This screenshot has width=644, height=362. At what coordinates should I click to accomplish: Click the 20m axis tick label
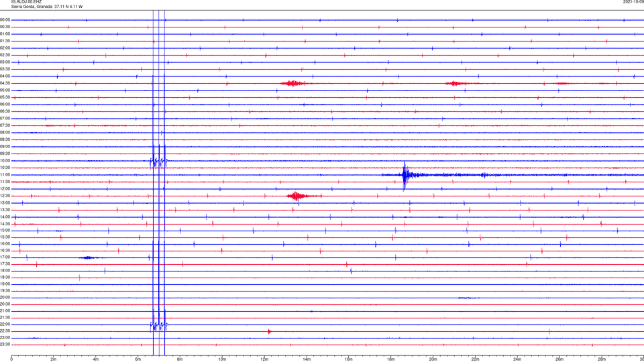point(433,359)
